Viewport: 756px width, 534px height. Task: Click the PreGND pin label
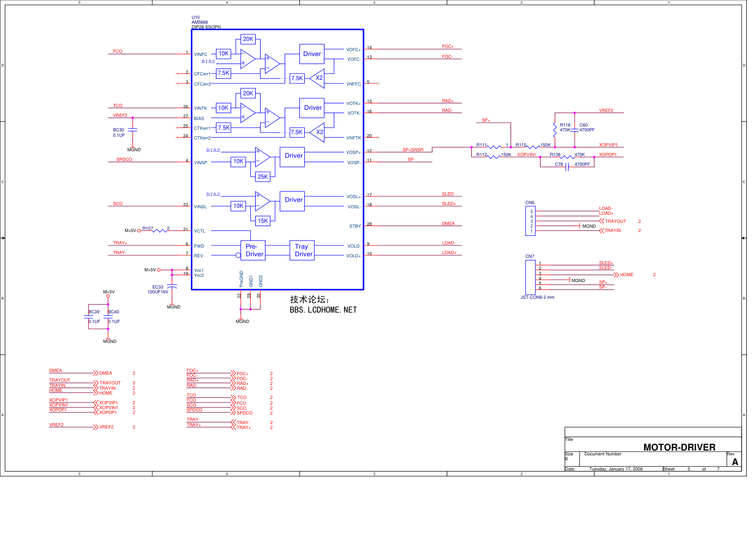tap(241, 279)
